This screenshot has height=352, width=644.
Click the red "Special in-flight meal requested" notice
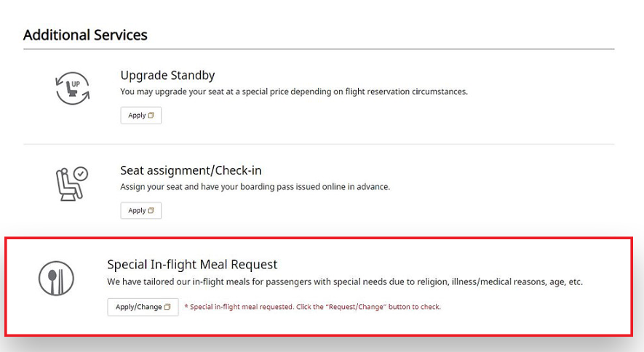tap(312, 307)
